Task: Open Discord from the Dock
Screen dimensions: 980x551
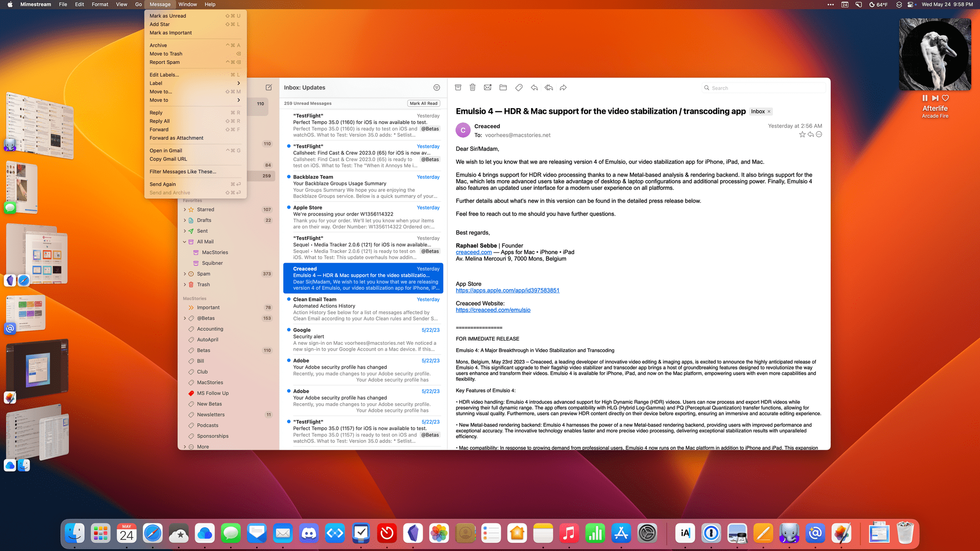Action: (x=309, y=533)
